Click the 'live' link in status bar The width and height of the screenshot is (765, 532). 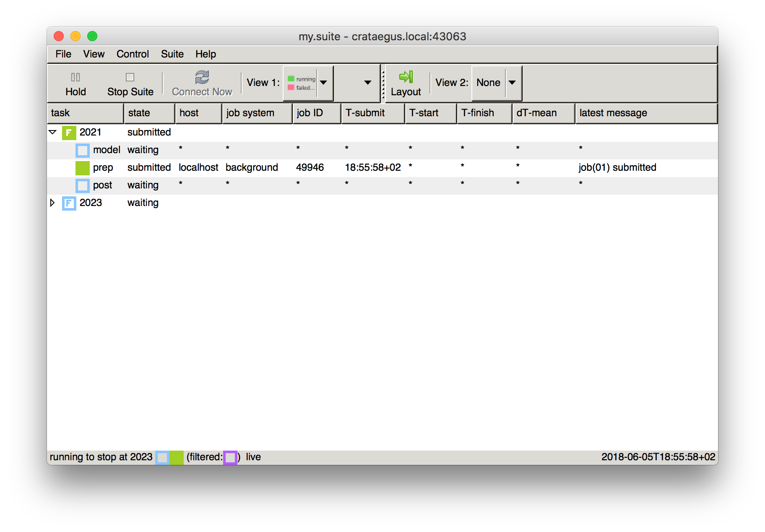(x=253, y=457)
